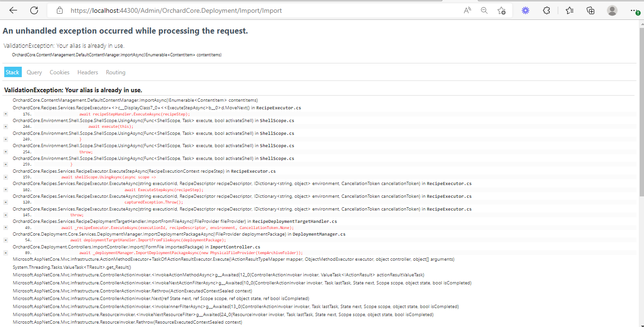
Task: Click the Back navigation arrow
Action: (13, 10)
